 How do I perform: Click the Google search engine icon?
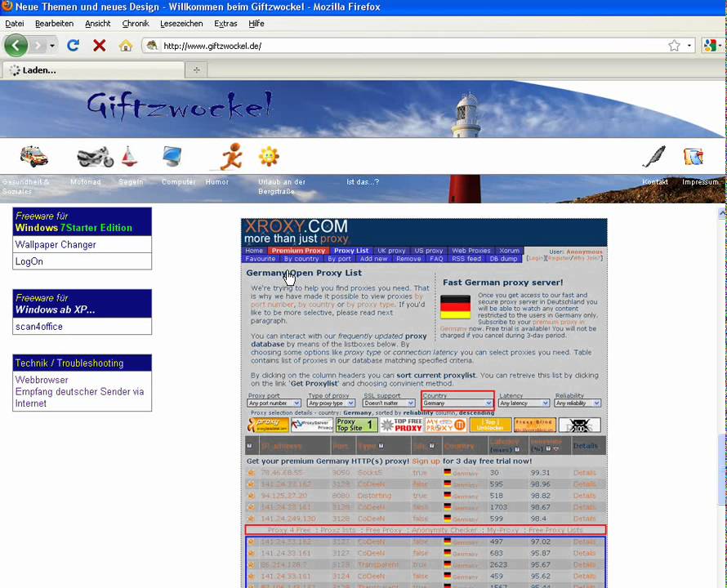tap(709, 46)
